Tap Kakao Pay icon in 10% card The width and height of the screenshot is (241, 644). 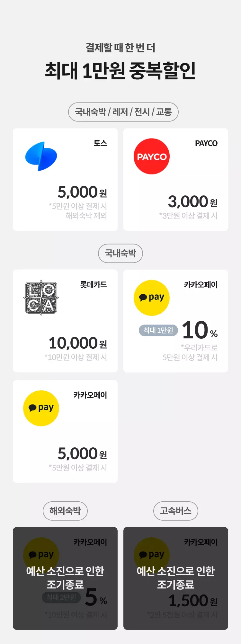tap(152, 298)
